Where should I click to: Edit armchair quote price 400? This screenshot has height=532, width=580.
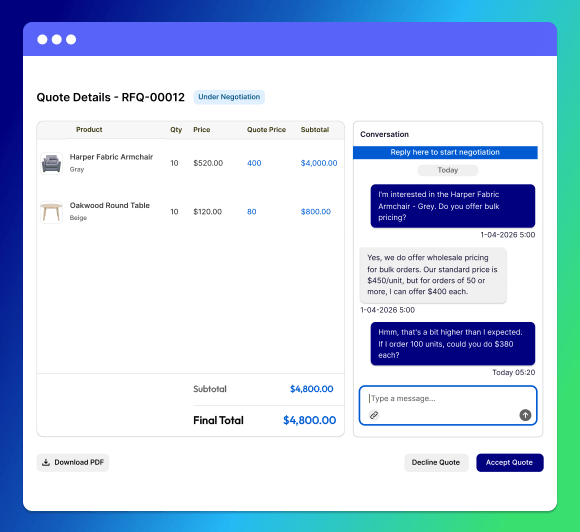click(254, 163)
